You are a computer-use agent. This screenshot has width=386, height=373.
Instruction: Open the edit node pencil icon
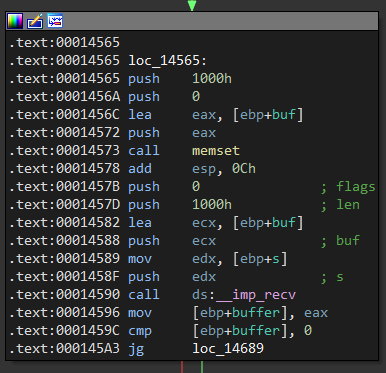click(x=35, y=21)
